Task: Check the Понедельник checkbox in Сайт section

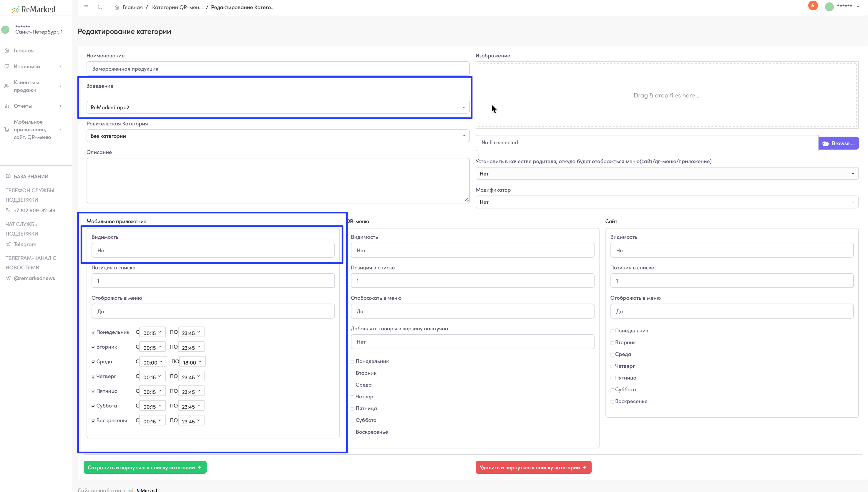Action: pyautogui.click(x=612, y=331)
